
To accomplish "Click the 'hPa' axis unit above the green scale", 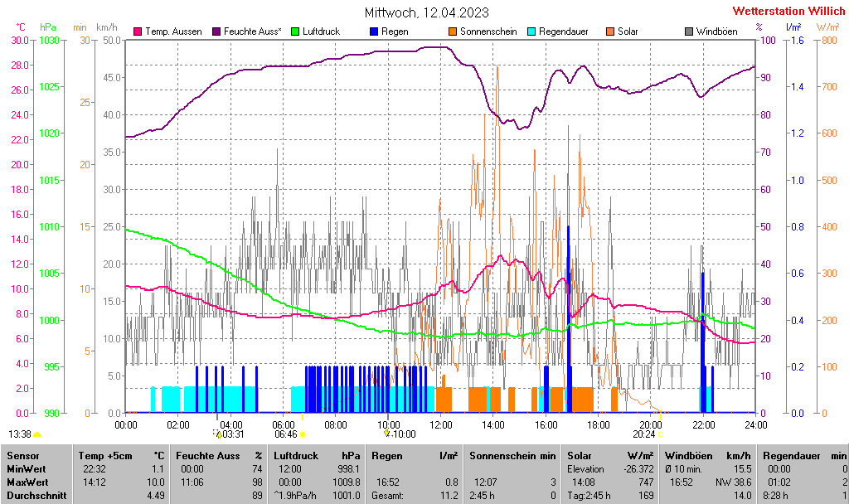I will click(x=47, y=27).
